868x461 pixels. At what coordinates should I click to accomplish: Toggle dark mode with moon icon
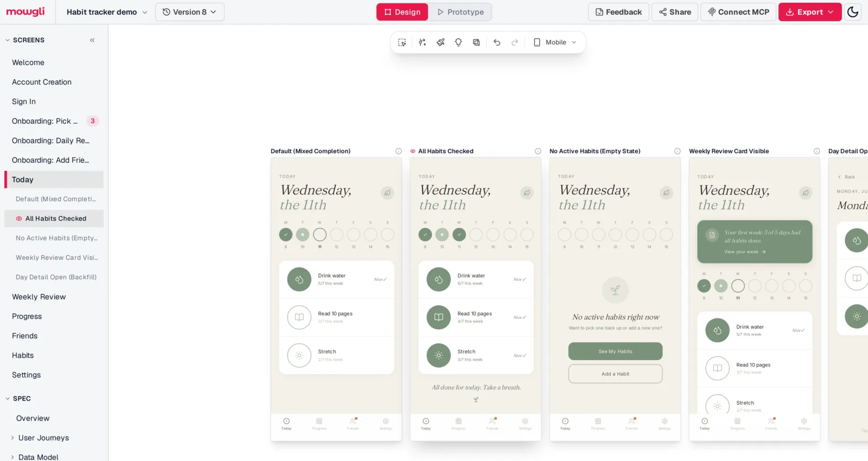tap(853, 12)
